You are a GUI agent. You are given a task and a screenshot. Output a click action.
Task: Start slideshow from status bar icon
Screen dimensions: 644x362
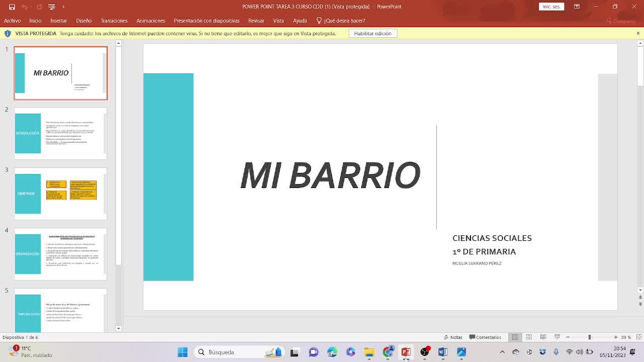point(557,337)
